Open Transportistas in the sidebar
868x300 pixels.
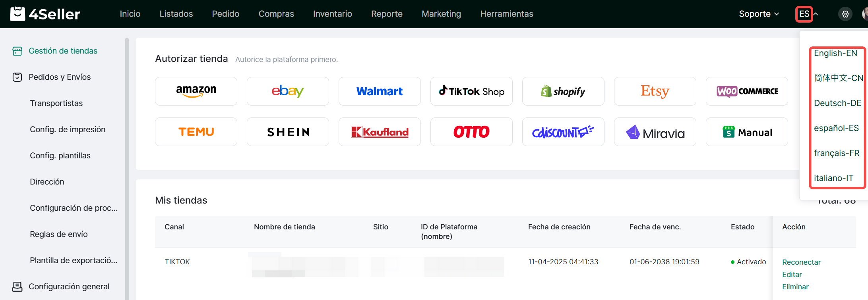pyautogui.click(x=56, y=103)
